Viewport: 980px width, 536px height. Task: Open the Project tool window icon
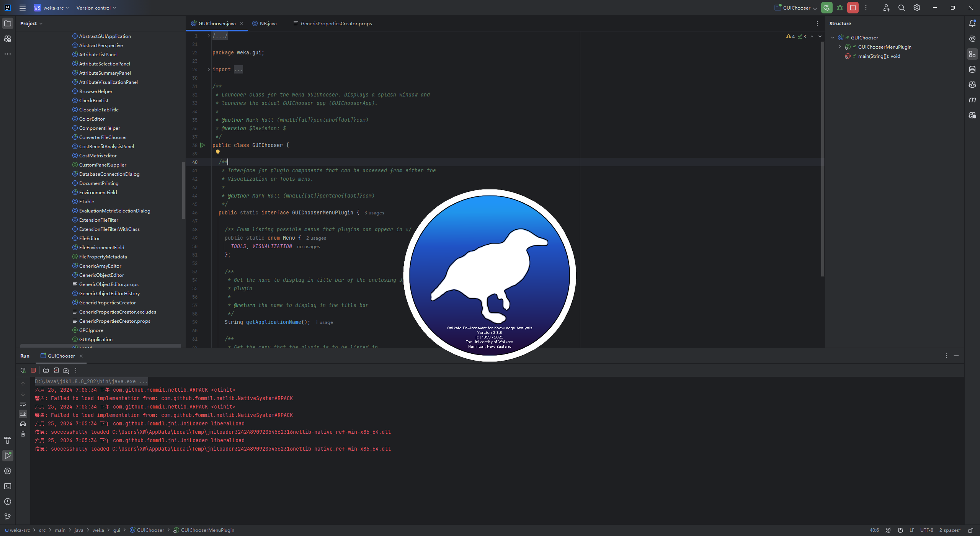coord(8,23)
